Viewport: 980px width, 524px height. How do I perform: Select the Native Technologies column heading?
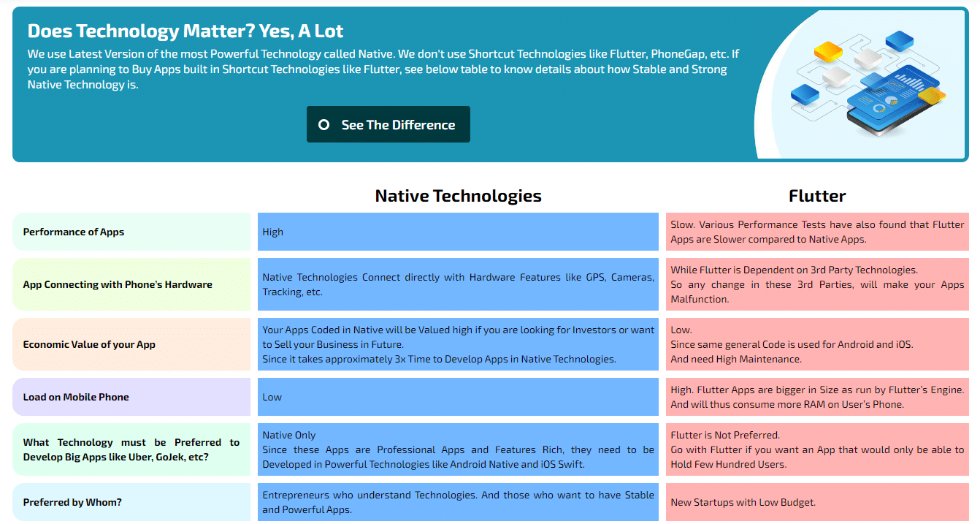point(458,196)
